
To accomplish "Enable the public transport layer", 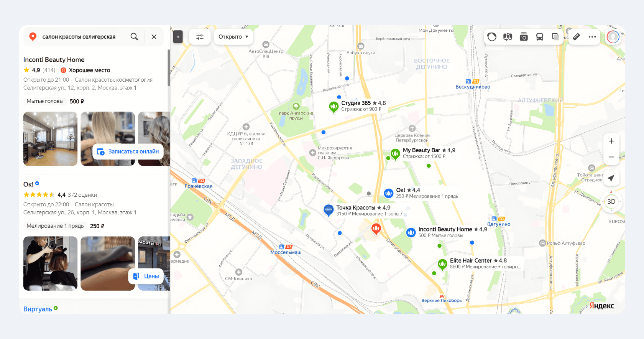I will 539,37.
